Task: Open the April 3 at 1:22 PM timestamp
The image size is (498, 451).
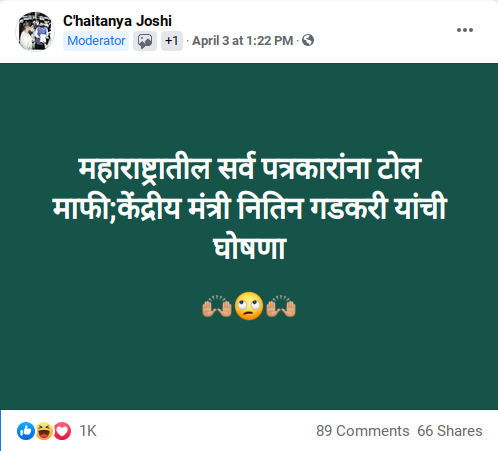Action: 243,41
